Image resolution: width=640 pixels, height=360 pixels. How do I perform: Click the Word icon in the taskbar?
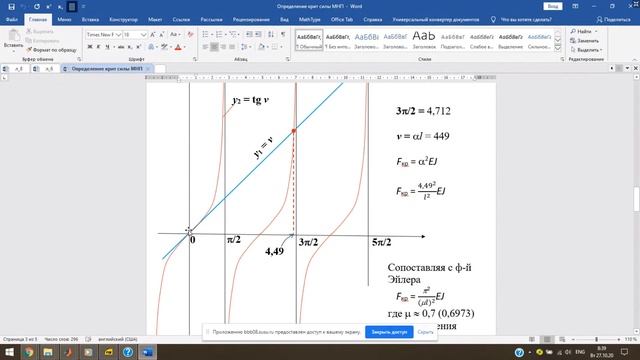147,352
